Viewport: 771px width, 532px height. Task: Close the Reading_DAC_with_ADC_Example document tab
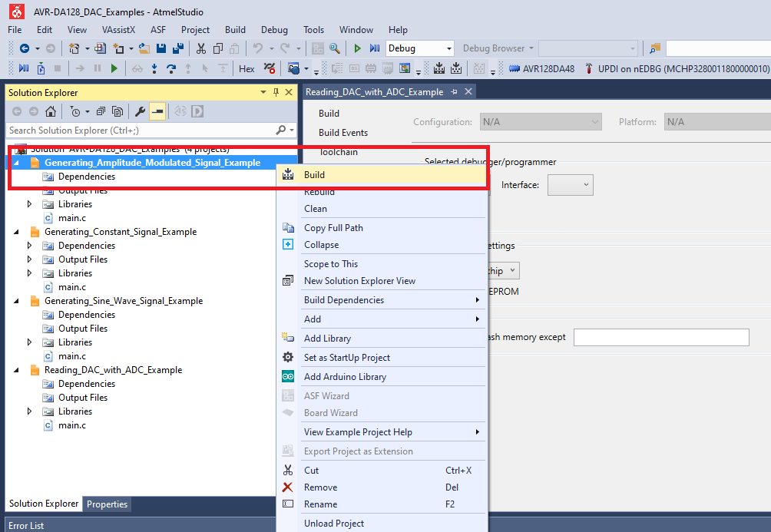pyautogui.click(x=468, y=91)
